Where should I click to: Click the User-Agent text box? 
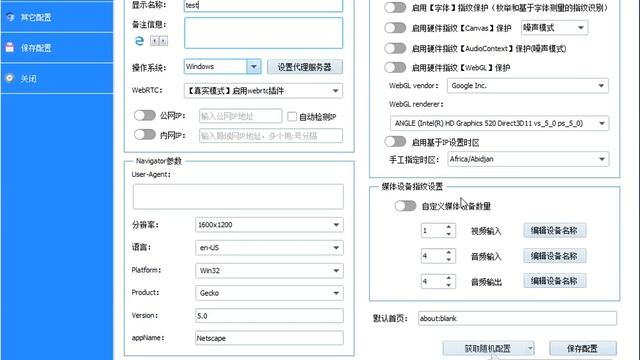point(238,196)
